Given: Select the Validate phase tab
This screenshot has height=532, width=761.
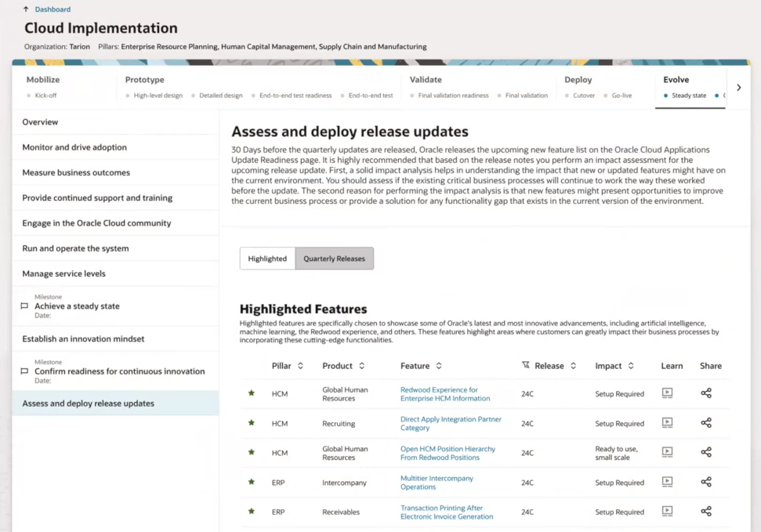Looking at the screenshot, I should click(428, 79).
